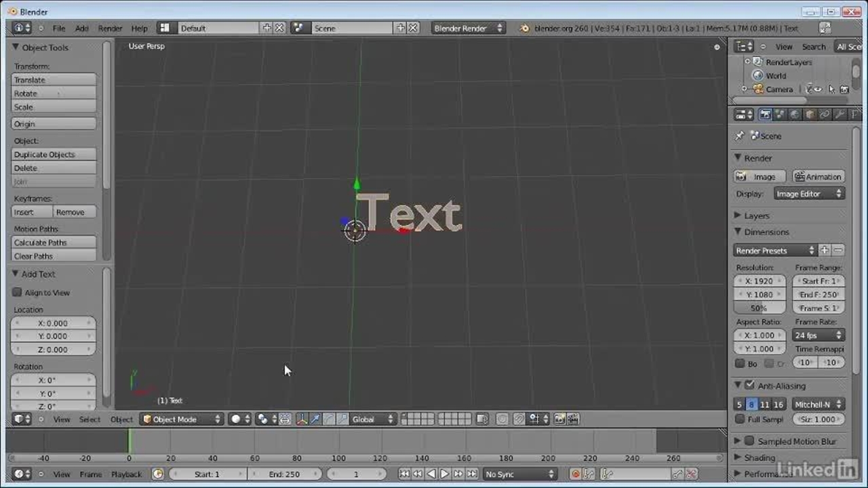Toggle the Anti-Aliasing checkbox
This screenshot has width=868, height=488.
[x=749, y=385]
